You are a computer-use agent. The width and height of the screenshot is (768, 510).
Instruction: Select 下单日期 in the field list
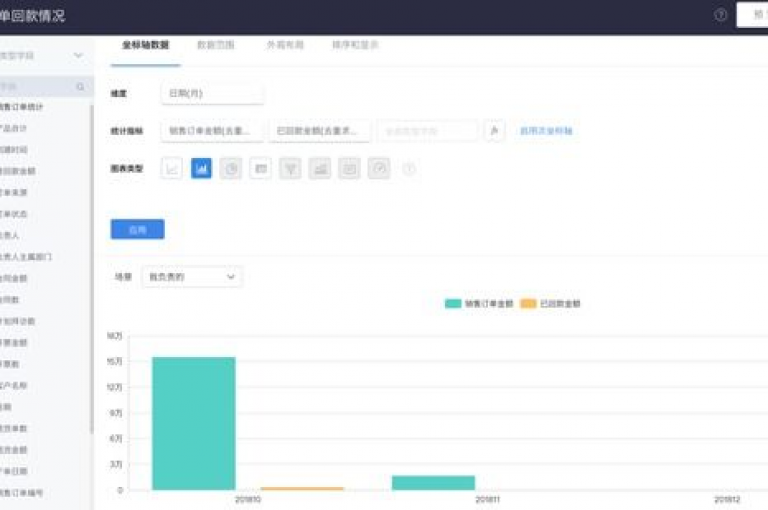tap(14, 471)
